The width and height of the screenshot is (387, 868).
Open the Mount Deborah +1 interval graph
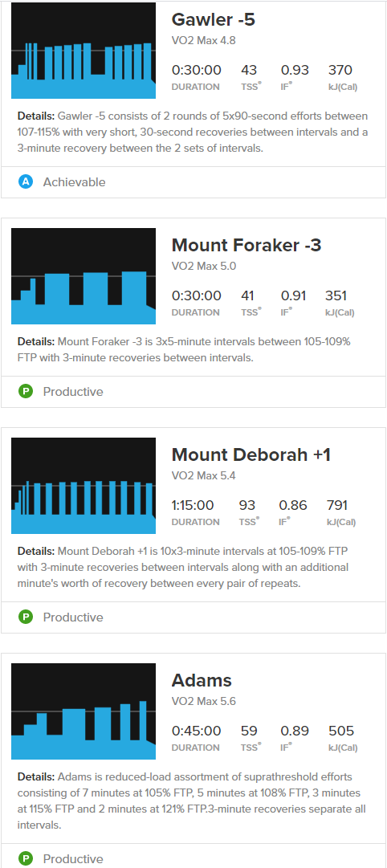click(x=84, y=486)
